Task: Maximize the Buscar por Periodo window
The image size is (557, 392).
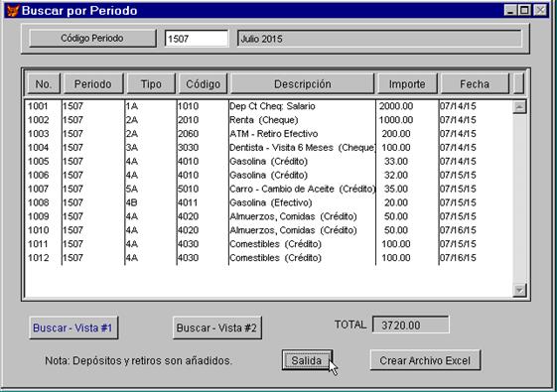Action: tap(524, 10)
